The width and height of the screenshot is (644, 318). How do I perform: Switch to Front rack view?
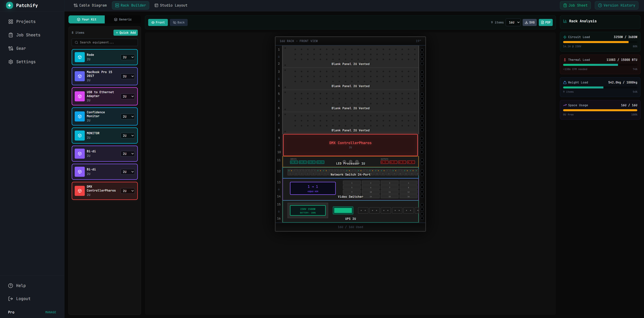(x=158, y=22)
